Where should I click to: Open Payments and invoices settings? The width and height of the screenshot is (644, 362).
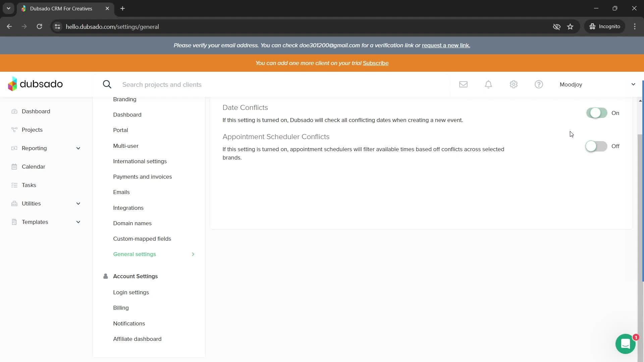pos(143,177)
